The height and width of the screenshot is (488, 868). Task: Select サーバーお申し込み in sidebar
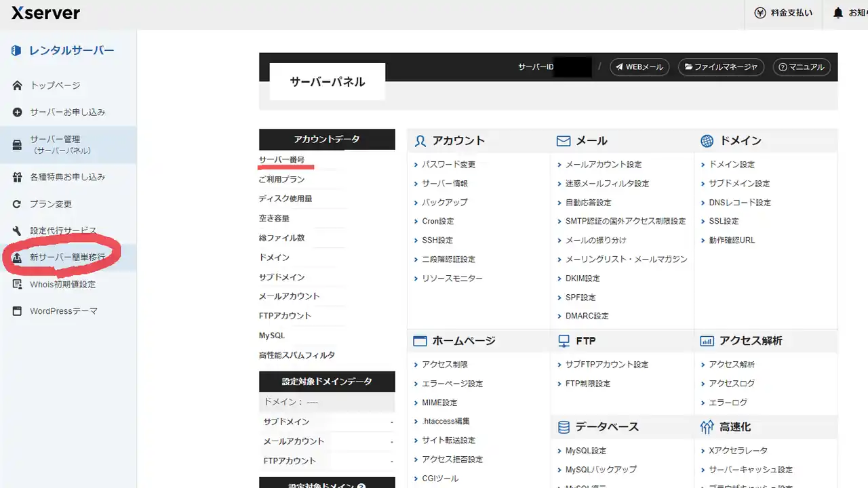(x=68, y=112)
